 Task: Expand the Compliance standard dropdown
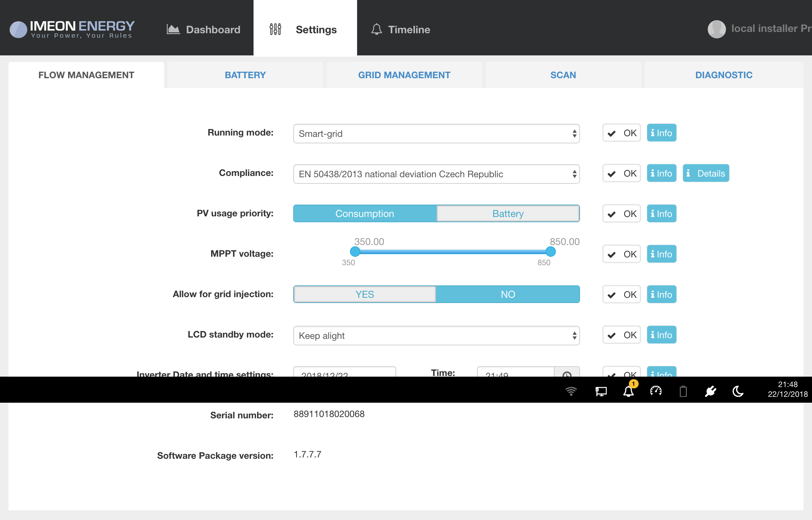(436, 174)
